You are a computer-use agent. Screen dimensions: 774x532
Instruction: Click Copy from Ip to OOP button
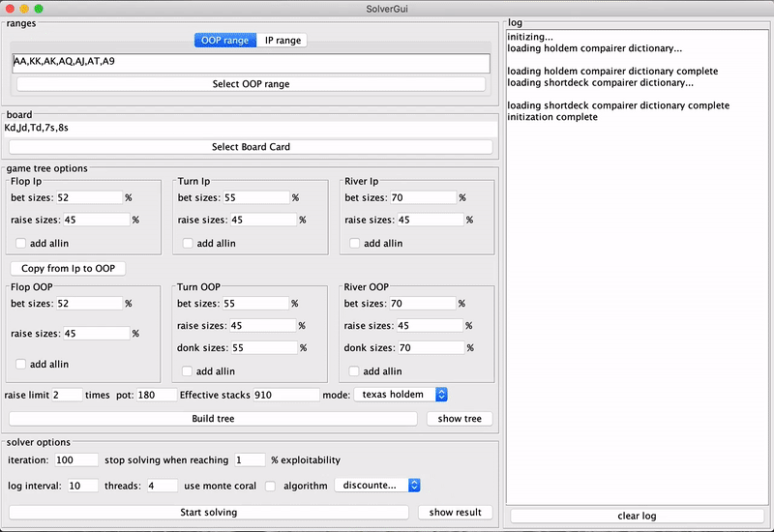click(x=68, y=269)
